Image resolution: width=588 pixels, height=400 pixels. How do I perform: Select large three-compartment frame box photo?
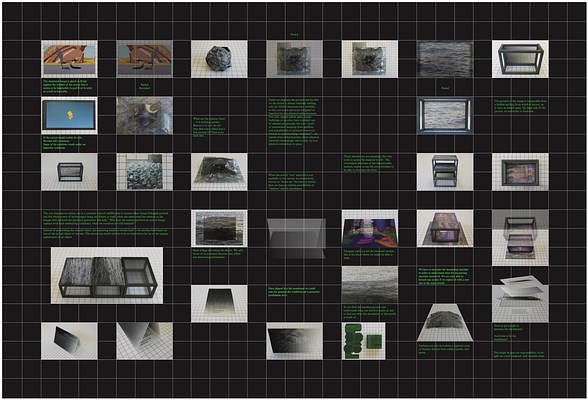107,275
